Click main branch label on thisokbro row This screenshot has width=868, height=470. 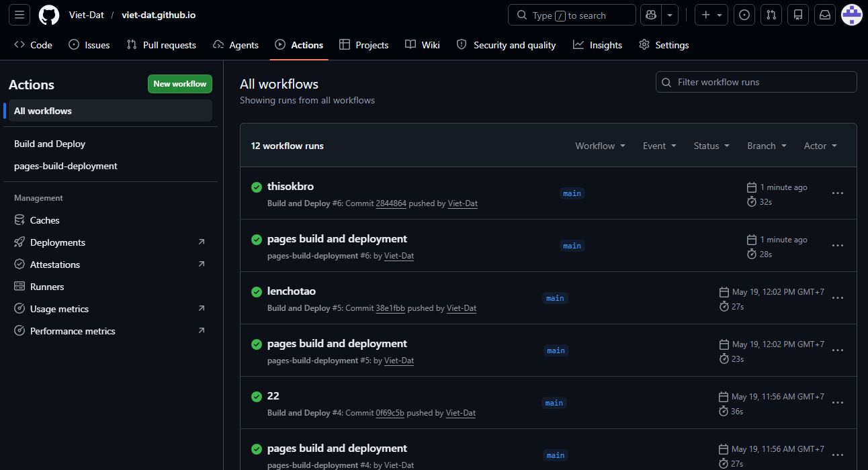(x=572, y=193)
